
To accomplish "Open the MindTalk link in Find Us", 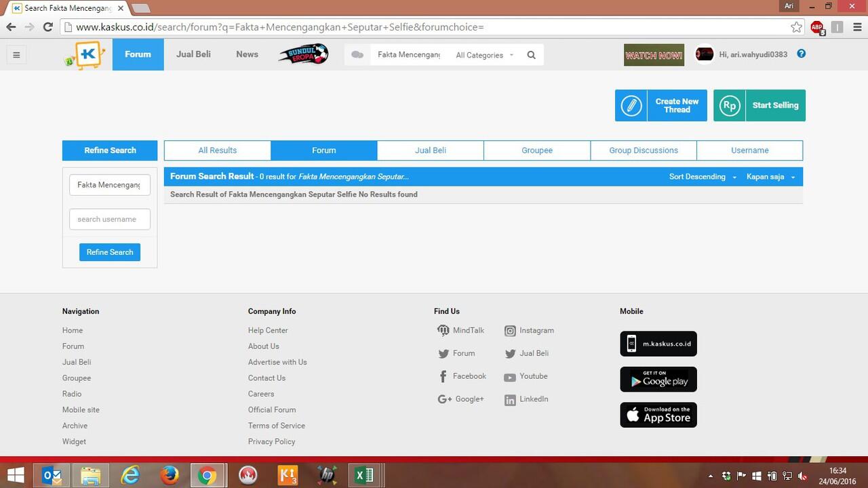I will pyautogui.click(x=461, y=330).
